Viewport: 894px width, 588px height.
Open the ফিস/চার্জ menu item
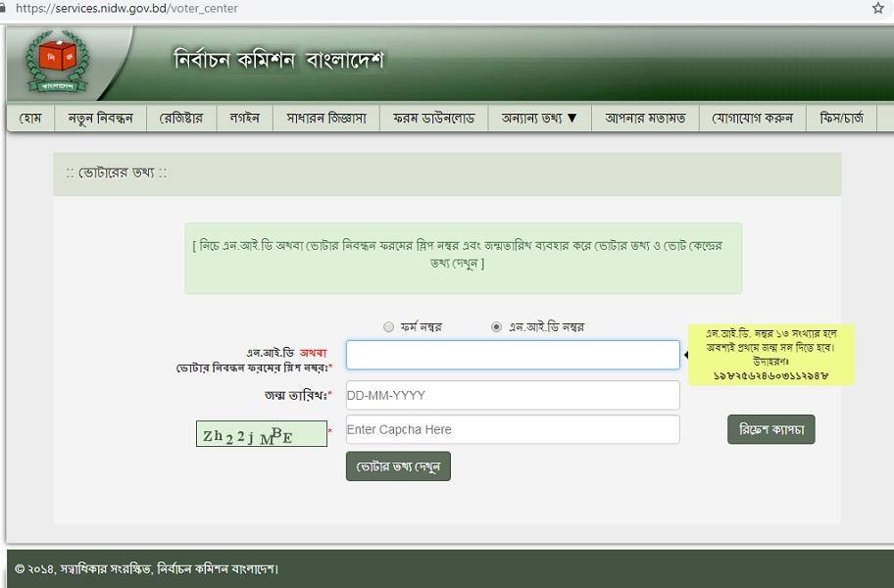tap(841, 119)
